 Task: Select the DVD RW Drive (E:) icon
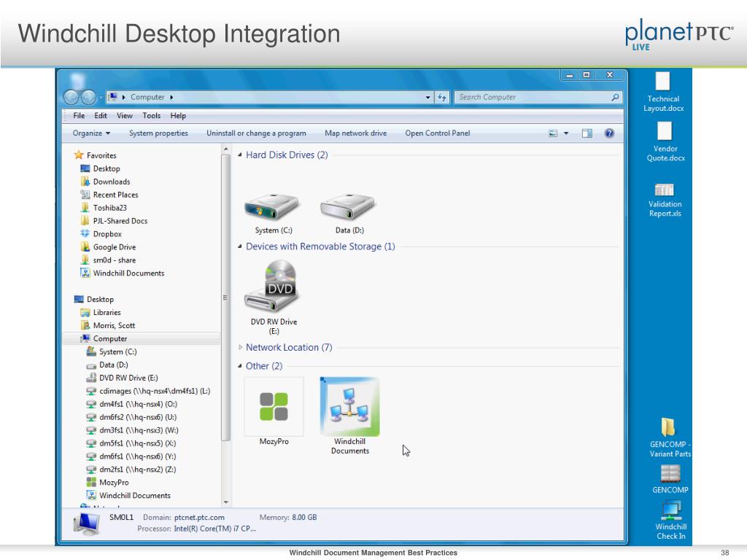coord(273,286)
